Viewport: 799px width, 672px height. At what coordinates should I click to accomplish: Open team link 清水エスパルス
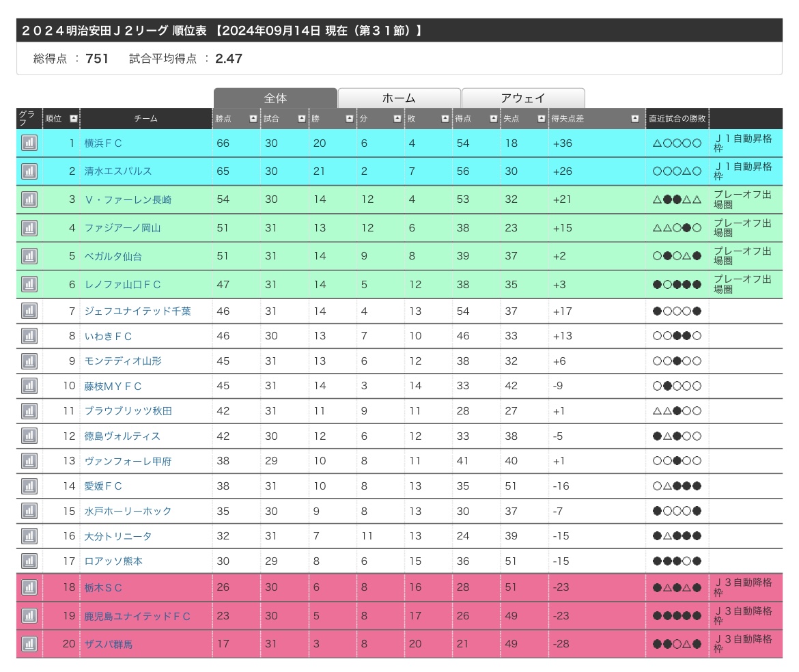tap(118, 171)
